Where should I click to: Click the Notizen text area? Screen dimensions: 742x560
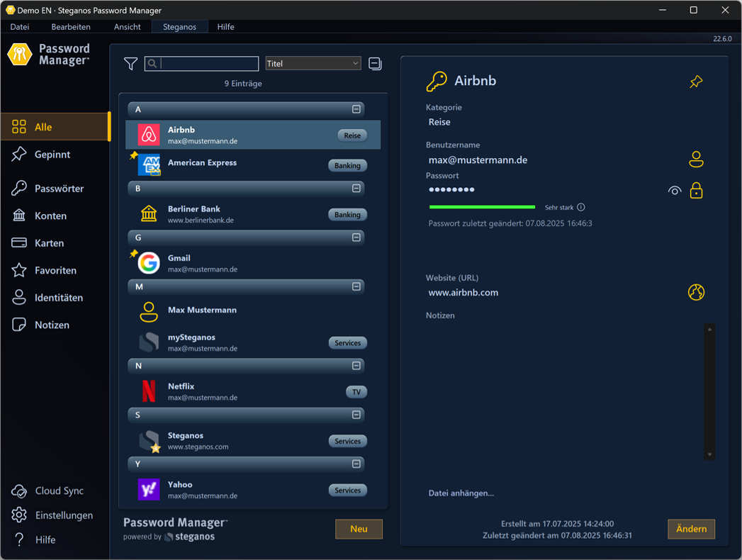tap(563, 391)
